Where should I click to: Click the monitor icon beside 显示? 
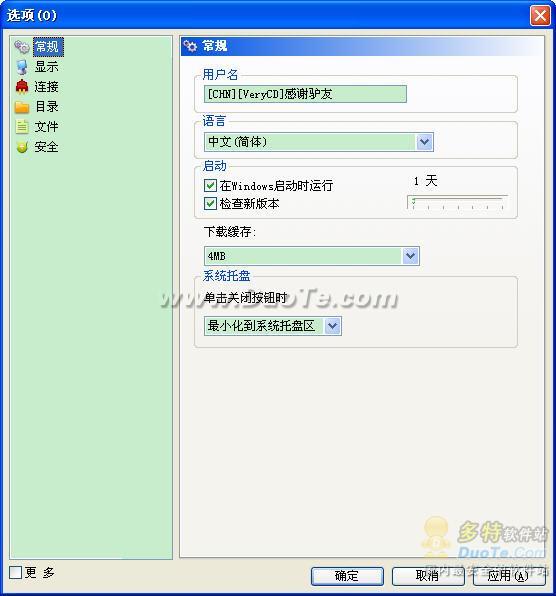22,67
